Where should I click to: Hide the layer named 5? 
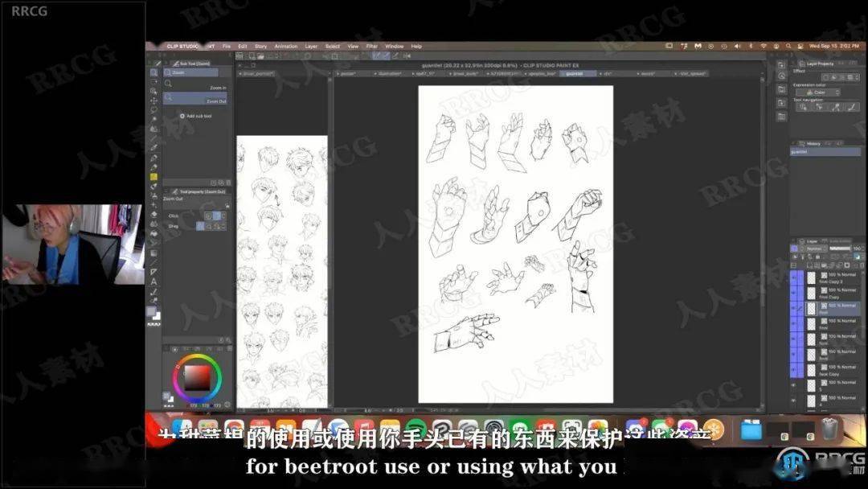pos(793,385)
